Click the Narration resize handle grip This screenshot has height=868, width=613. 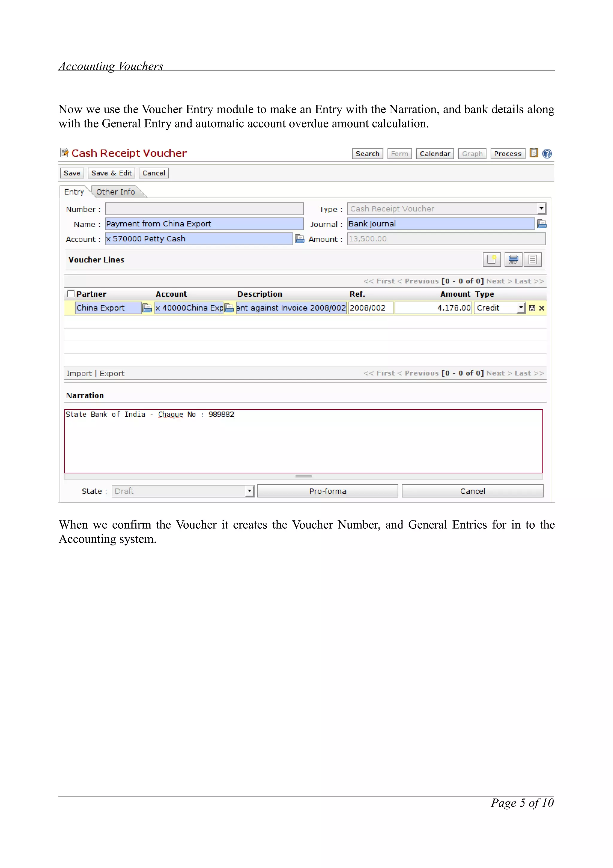tap(303, 477)
